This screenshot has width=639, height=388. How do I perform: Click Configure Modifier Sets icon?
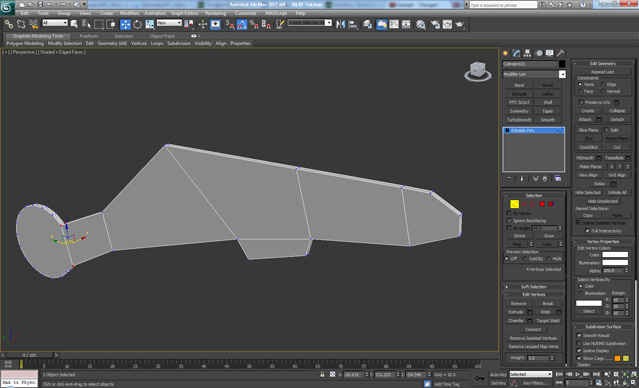558,179
